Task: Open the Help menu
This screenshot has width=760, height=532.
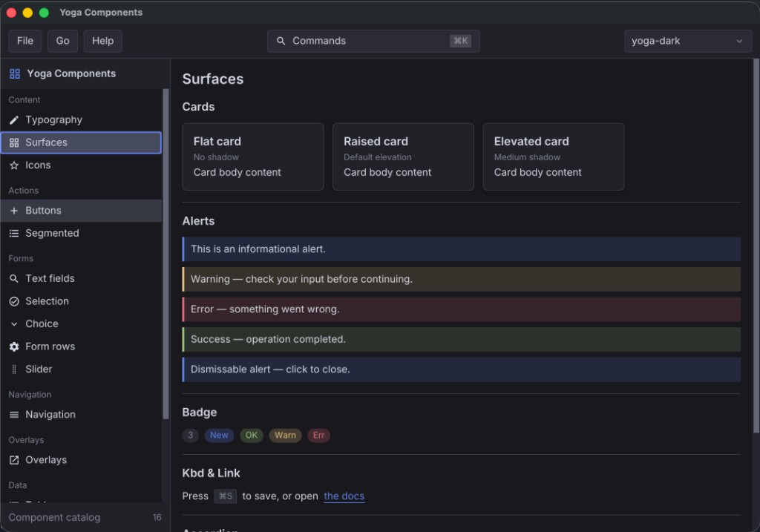Action: (x=102, y=42)
